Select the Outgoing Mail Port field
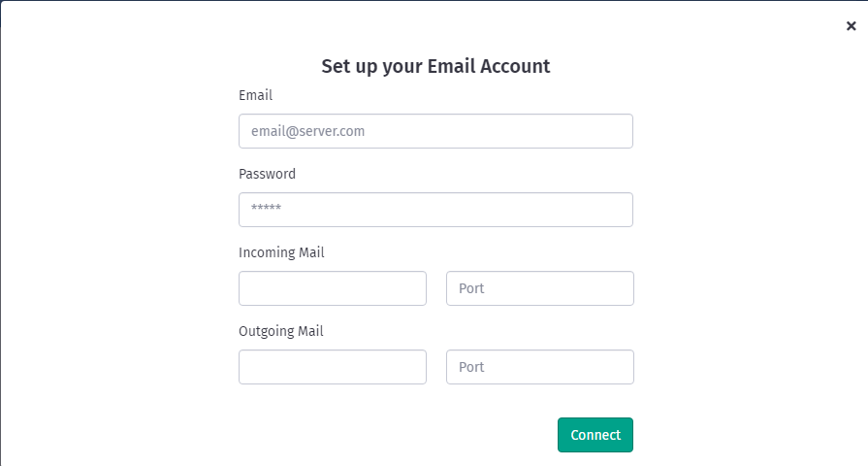The height and width of the screenshot is (466, 868). [x=539, y=367]
